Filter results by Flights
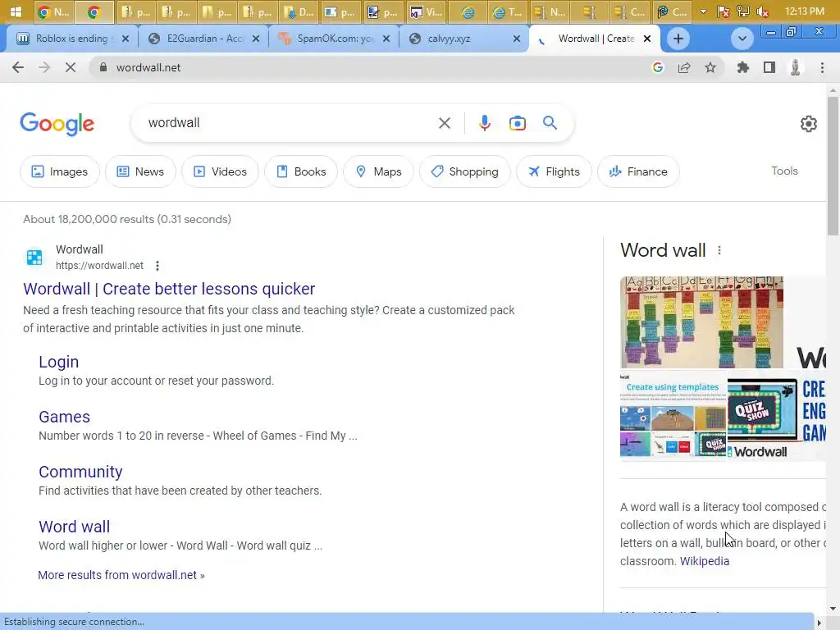 (x=554, y=171)
